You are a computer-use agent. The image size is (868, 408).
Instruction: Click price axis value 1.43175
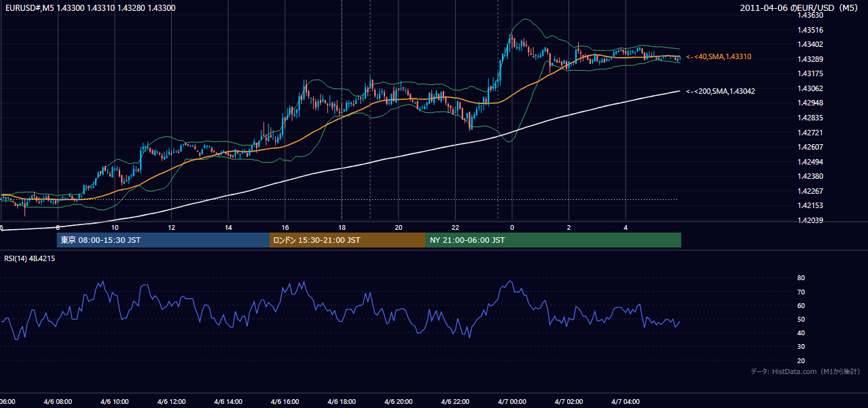tap(810, 73)
